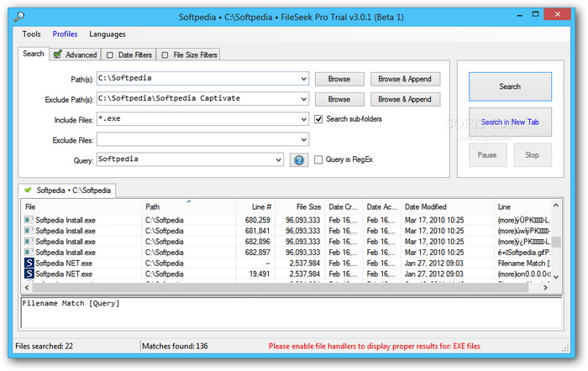Sort by the Date Modified column header
Viewport: 588px width, 371px height.
tap(448, 206)
